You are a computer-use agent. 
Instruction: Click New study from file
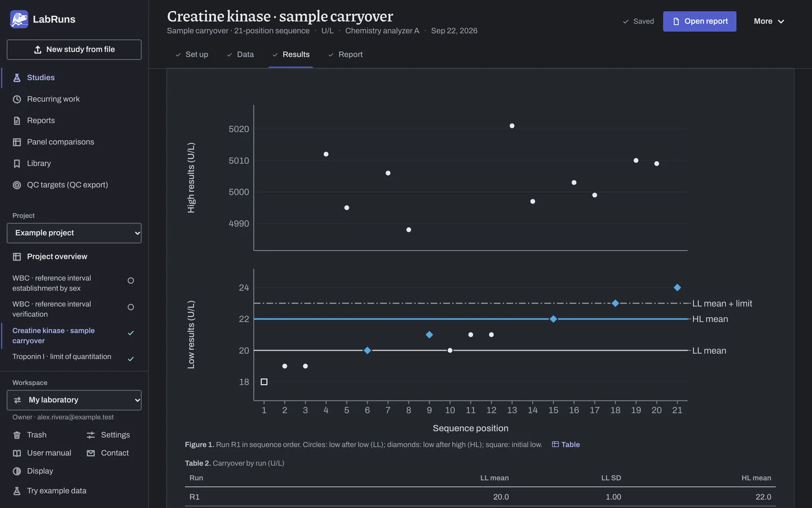click(x=74, y=50)
